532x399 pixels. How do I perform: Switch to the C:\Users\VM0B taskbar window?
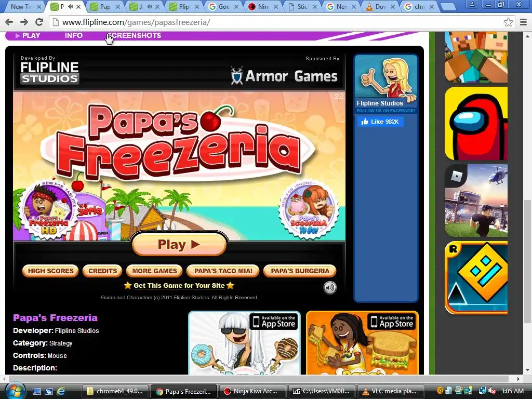[321, 391]
